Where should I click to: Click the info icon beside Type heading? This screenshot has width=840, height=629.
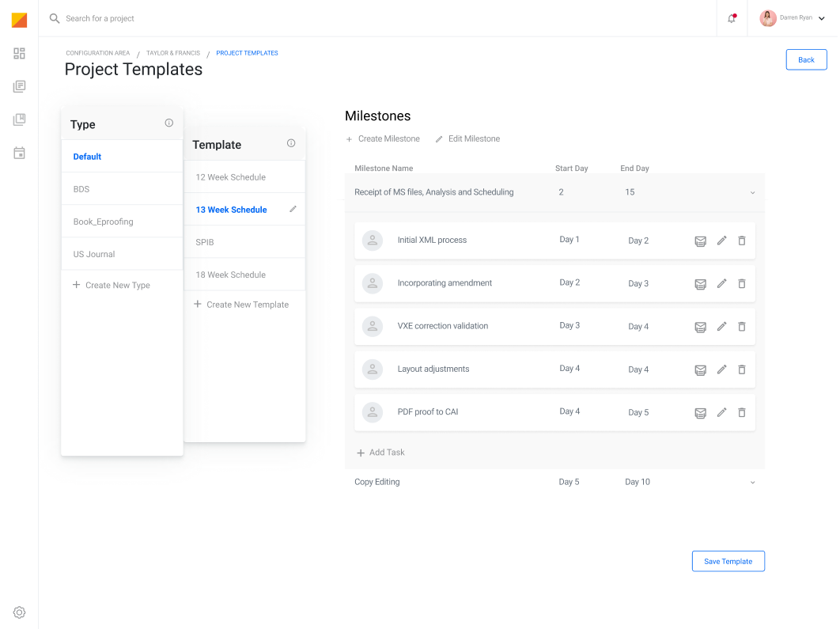168,123
